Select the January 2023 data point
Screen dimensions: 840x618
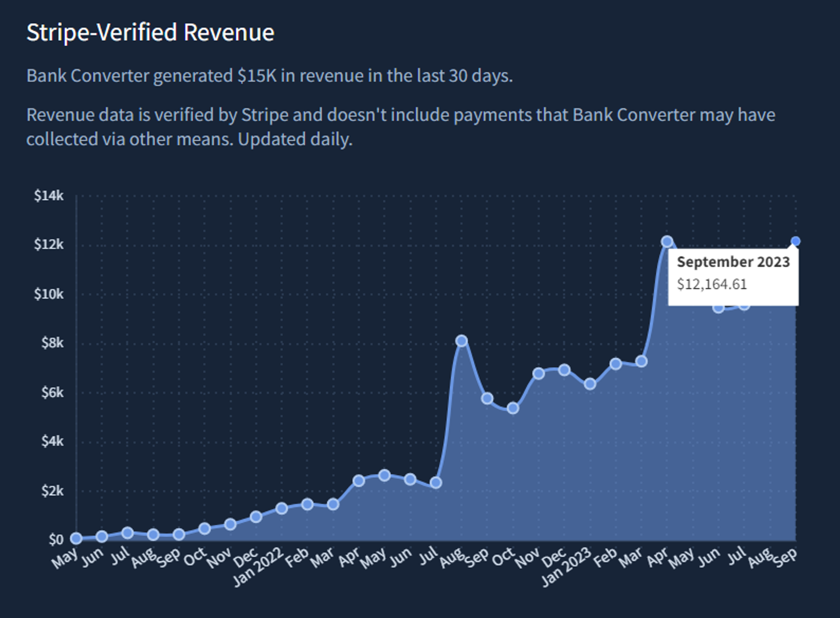pyautogui.click(x=590, y=384)
